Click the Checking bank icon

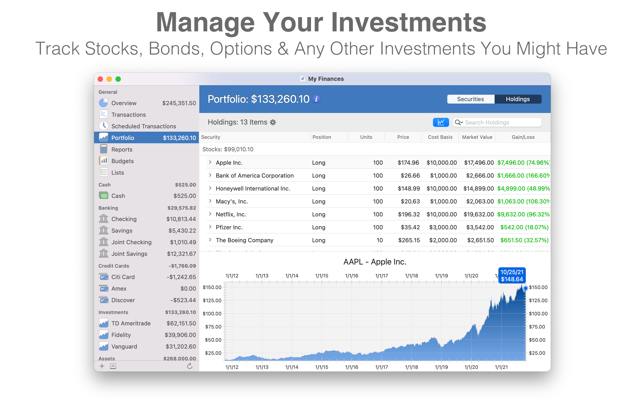point(103,219)
